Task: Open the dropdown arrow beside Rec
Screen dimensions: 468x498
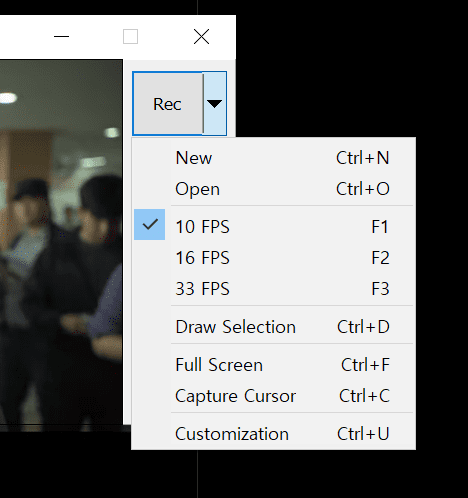Action: click(215, 104)
